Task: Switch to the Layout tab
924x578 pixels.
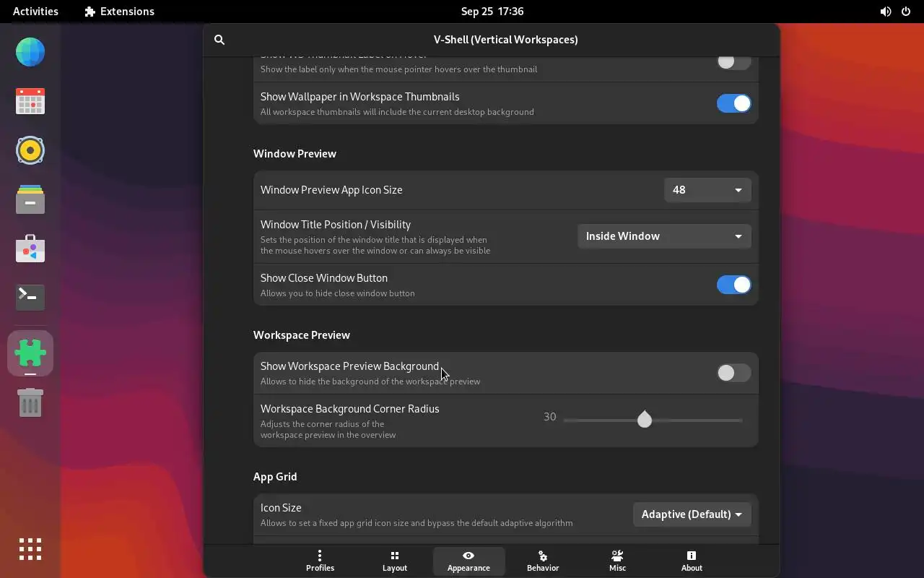Action: [x=395, y=561]
